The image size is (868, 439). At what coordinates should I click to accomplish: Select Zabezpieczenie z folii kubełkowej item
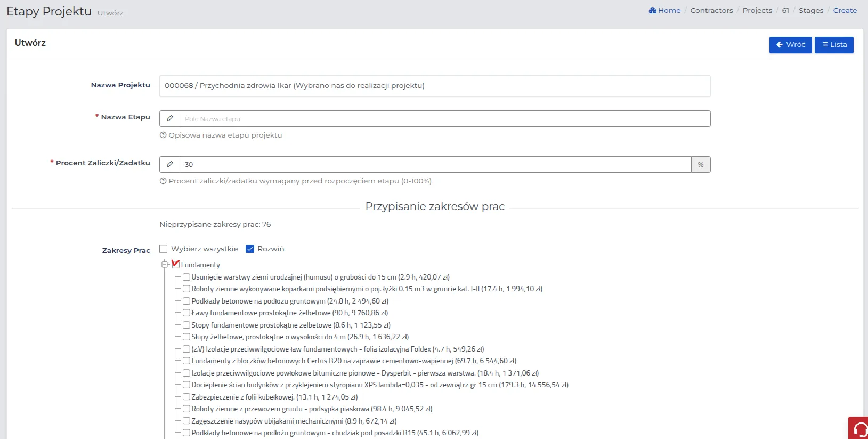coord(186,397)
